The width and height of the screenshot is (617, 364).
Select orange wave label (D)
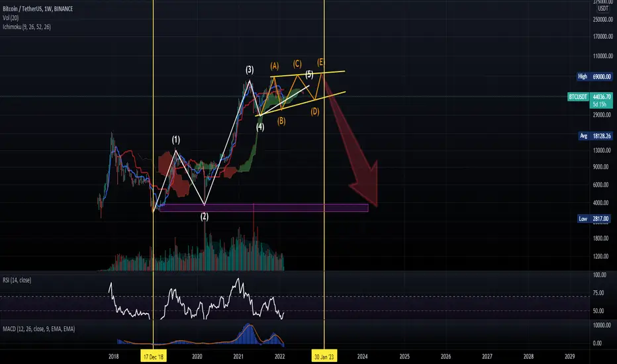click(x=315, y=111)
